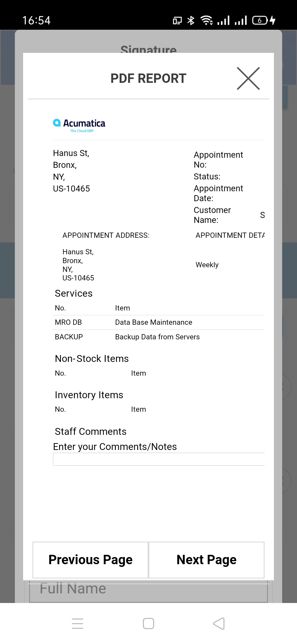
Task: Tap the Wi-Fi status bar icon
Action: pos(206,20)
